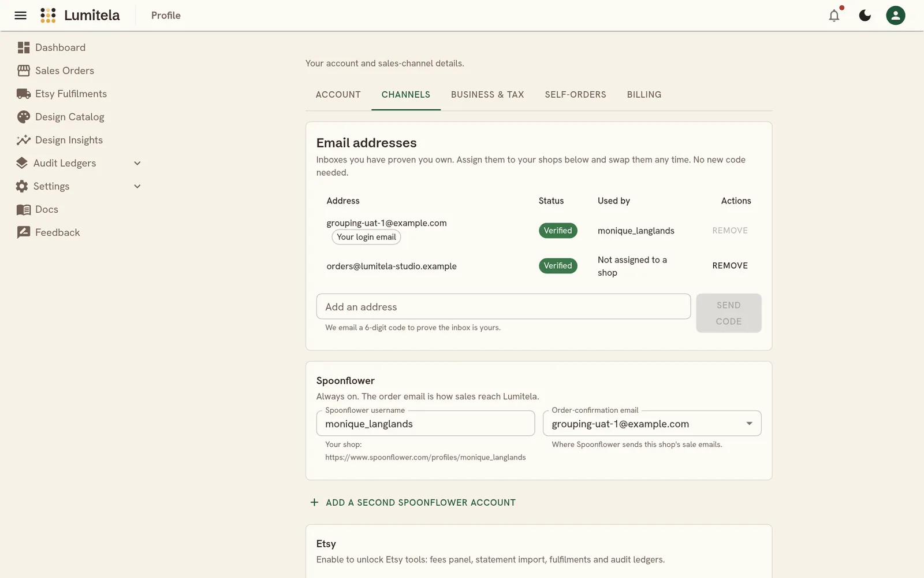This screenshot has width=924, height=578.
Task: Open the Order-confirmation email dropdown
Action: tap(652, 424)
